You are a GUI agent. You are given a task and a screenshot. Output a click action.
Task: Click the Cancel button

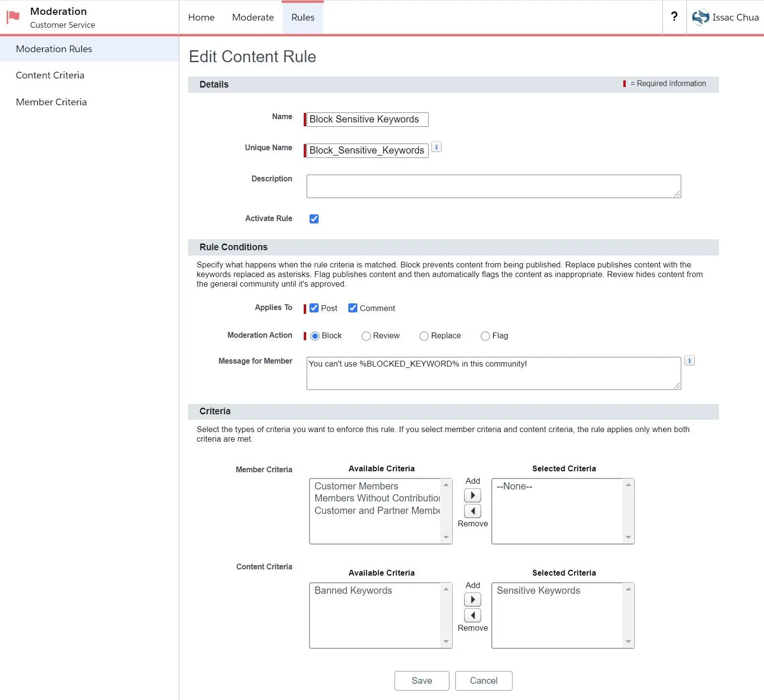coord(484,680)
